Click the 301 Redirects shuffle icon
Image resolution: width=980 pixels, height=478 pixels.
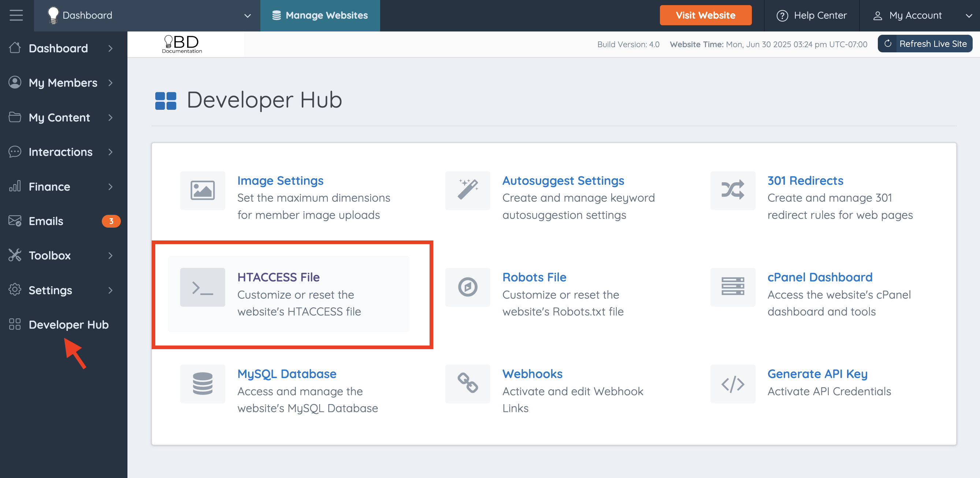pyautogui.click(x=732, y=191)
